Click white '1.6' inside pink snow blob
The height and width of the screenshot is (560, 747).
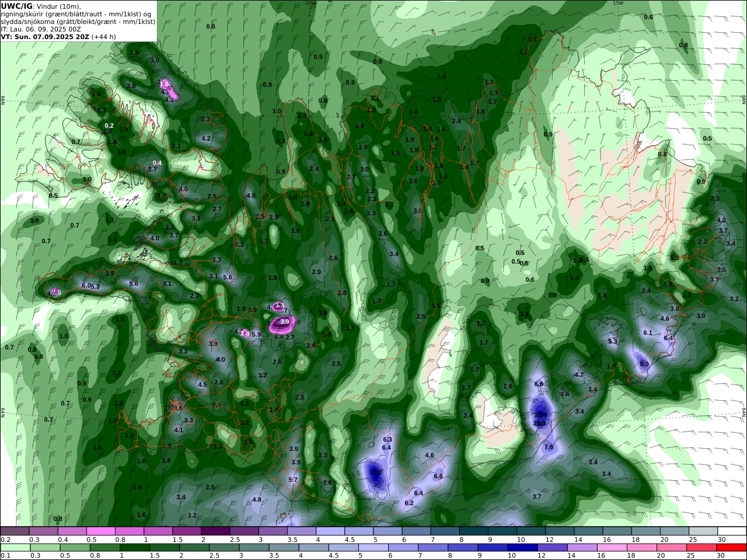click(x=165, y=85)
